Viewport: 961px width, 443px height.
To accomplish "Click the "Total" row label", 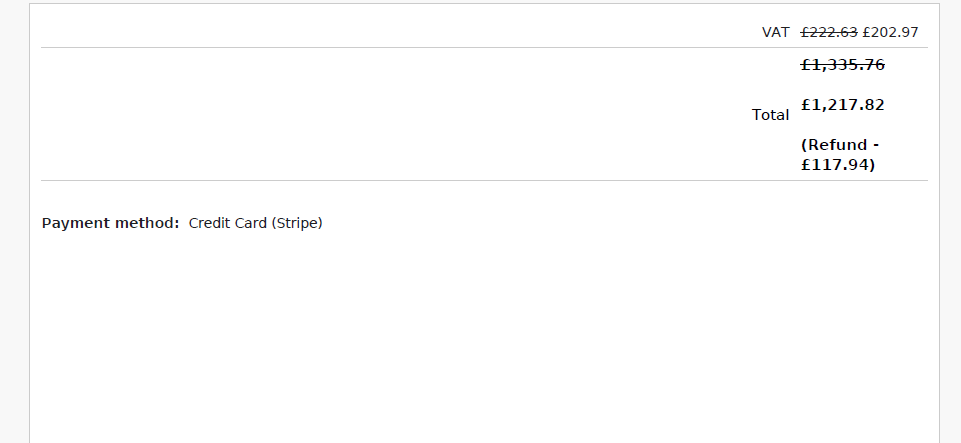I will [x=770, y=115].
